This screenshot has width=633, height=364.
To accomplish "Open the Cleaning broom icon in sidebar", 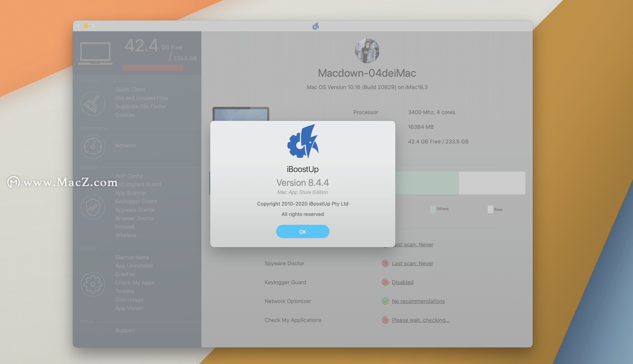I will (x=93, y=104).
